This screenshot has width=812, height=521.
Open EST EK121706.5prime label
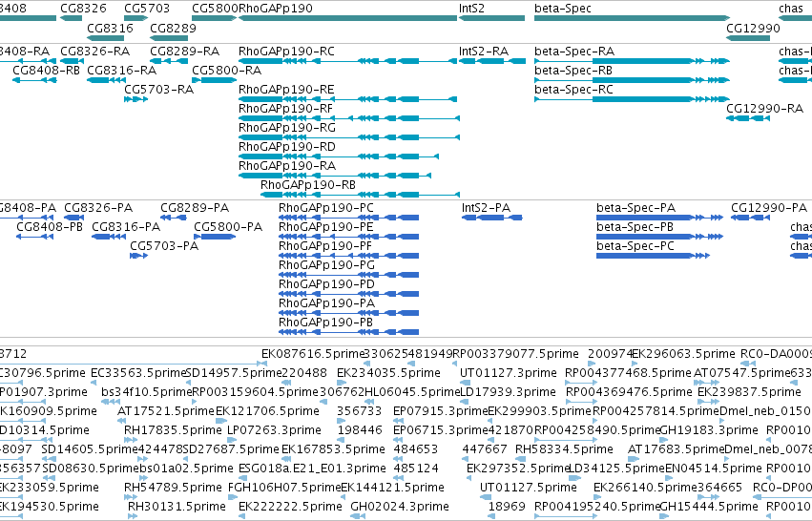tap(268, 411)
